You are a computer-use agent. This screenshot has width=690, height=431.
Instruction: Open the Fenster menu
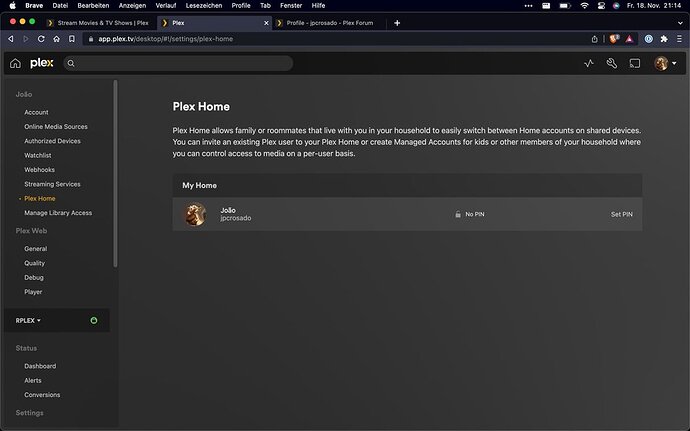tap(291, 5)
